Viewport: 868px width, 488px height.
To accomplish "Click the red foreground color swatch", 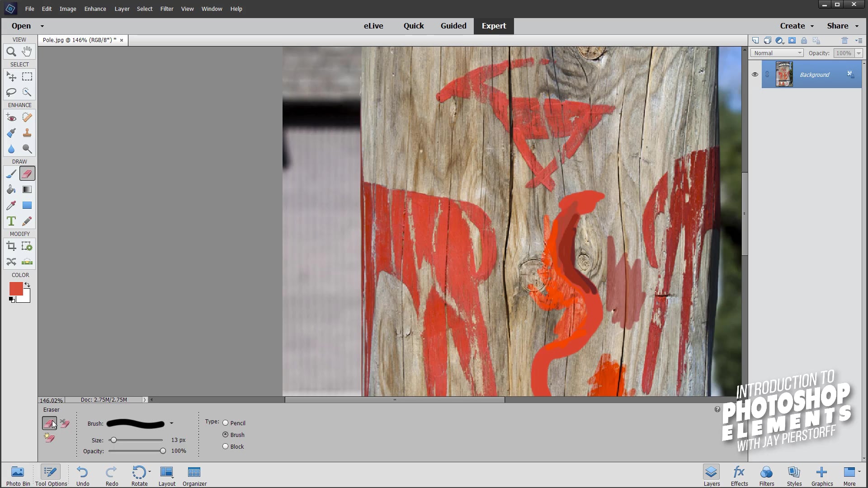I will pyautogui.click(x=16, y=289).
